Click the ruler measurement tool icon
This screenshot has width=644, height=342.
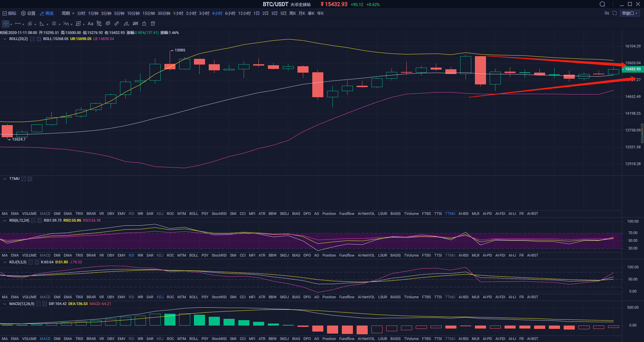(117, 24)
